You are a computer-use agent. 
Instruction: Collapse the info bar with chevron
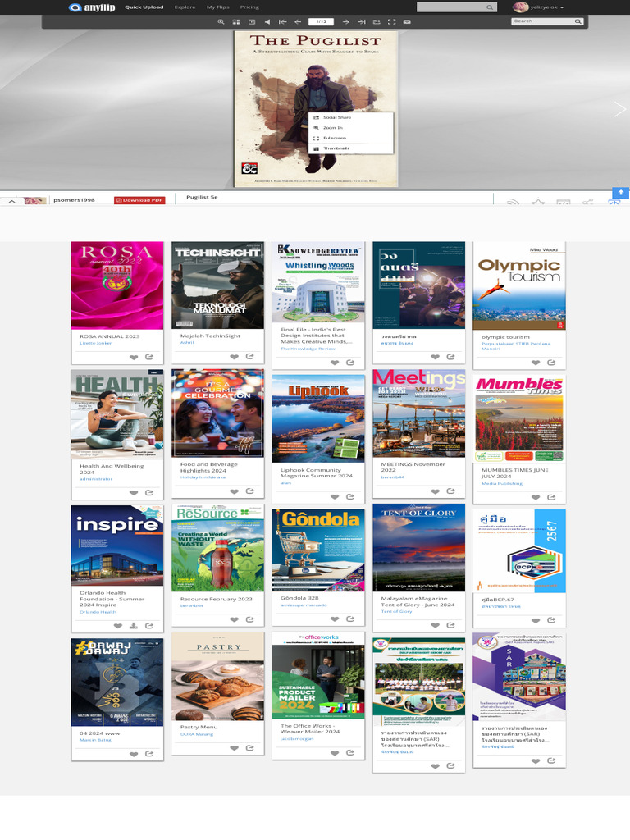[11, 200]
